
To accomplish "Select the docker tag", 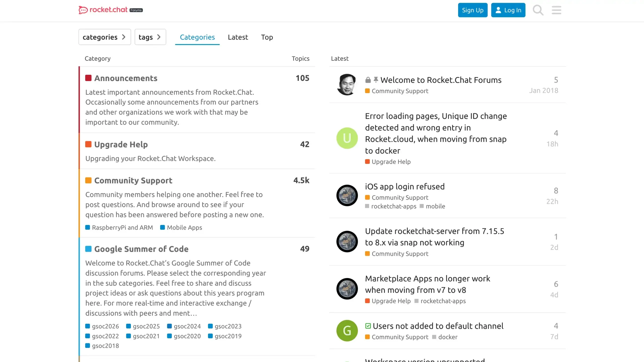I will (x=445, y=337).
